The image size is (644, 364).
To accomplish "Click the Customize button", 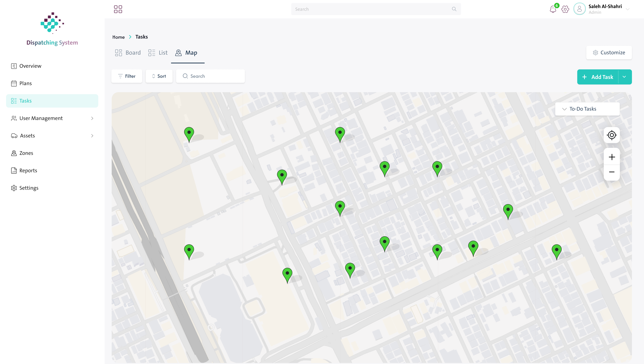I will tap(609, 52).
